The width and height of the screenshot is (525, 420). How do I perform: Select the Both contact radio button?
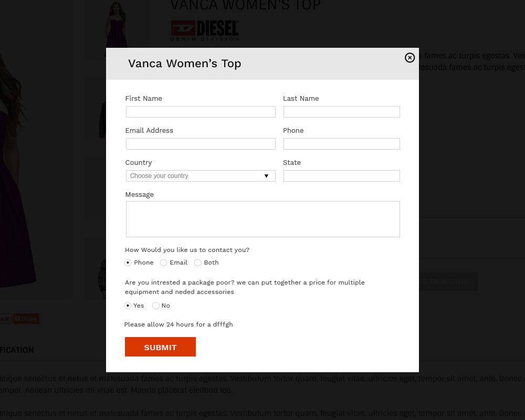coord(197,262)
